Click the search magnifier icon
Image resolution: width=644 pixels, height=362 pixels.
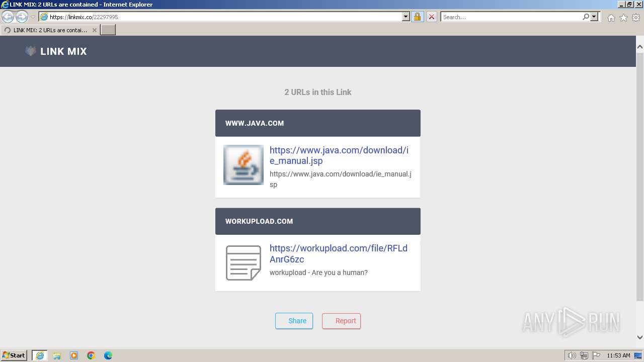(586, 17)
